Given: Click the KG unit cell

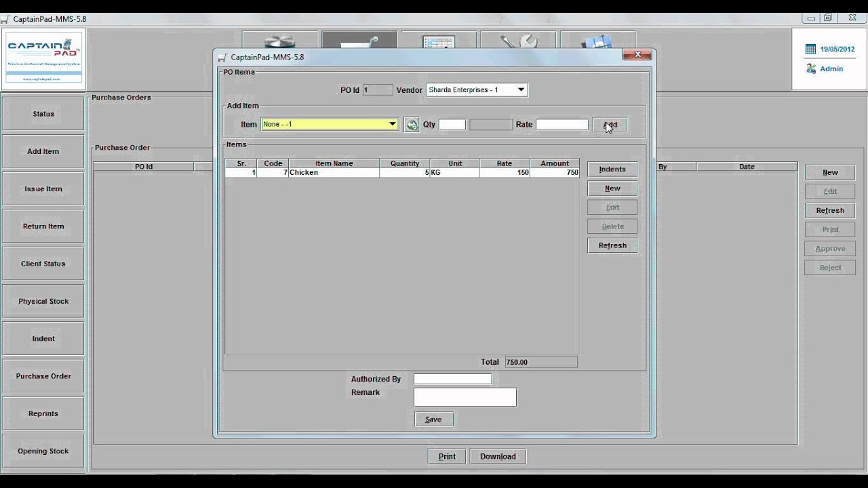Looking at the screenshot, I should (455, 173).
